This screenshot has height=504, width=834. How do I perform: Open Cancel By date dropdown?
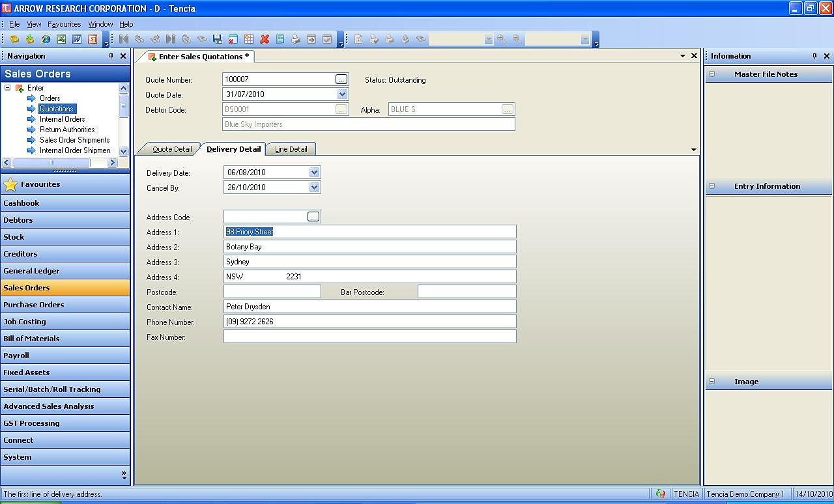pyautogui.click(x=315, y=188)
